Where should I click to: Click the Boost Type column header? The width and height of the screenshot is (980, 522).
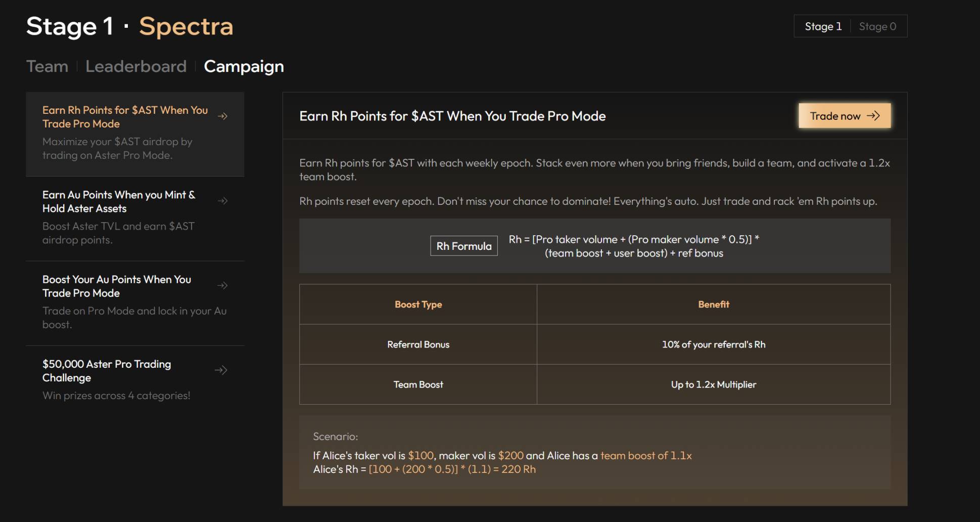click(x=418, y=304)
